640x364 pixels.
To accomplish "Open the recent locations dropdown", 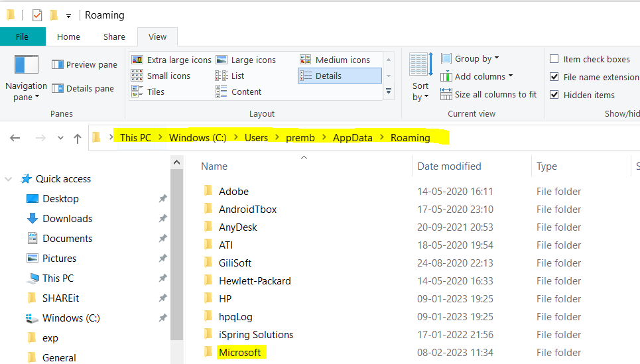I will 60,138.
